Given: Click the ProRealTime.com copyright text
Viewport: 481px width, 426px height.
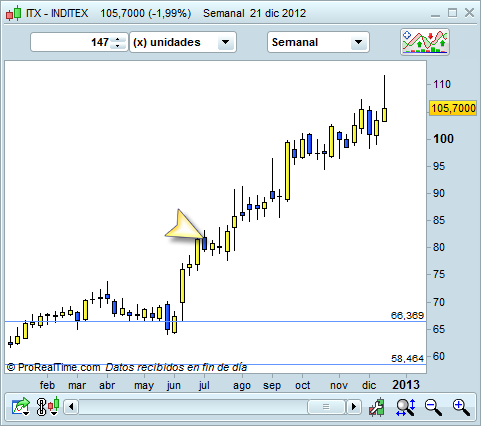Looking at the screenshot, I should coord(53,367).
